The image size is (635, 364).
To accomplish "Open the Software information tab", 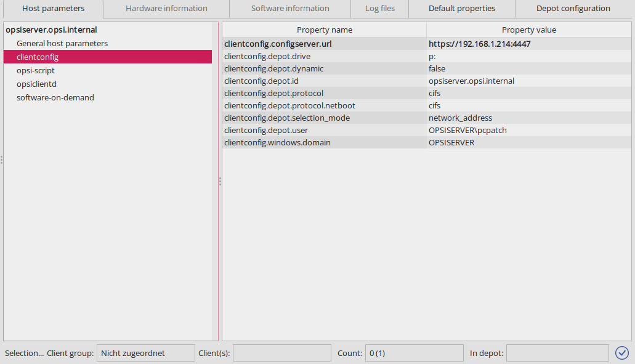I will (289, 8).
